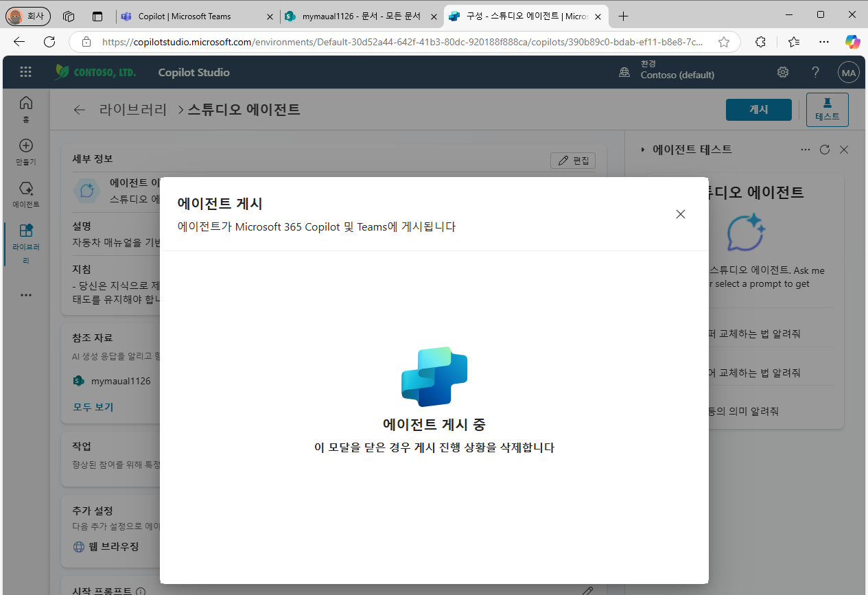Screen dimensions: 868x595
Task: Open the browser favorites list icon
Action: click(x=794, y=42)
